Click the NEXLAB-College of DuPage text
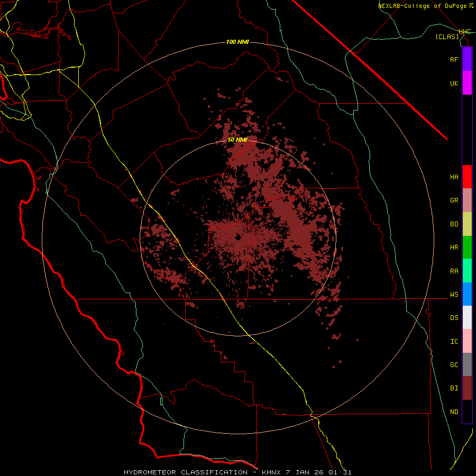 pos(423,6)
